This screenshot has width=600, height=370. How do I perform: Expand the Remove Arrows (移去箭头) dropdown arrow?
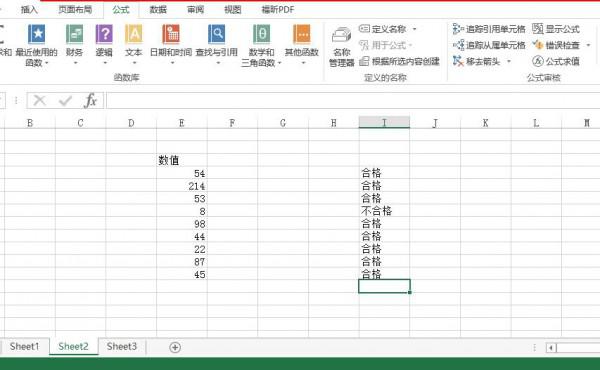[509, 61]
